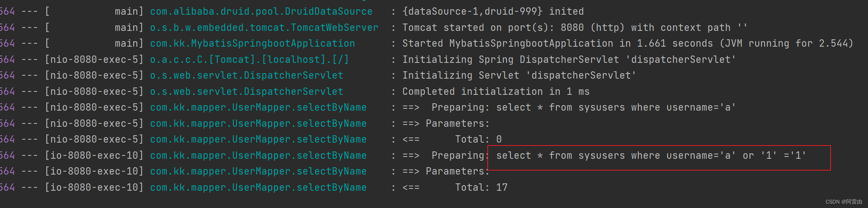
Task: Click [io-8080-exec-10] thread on injected SQL row
Action: pyautogui.click(x=94, y=155)
